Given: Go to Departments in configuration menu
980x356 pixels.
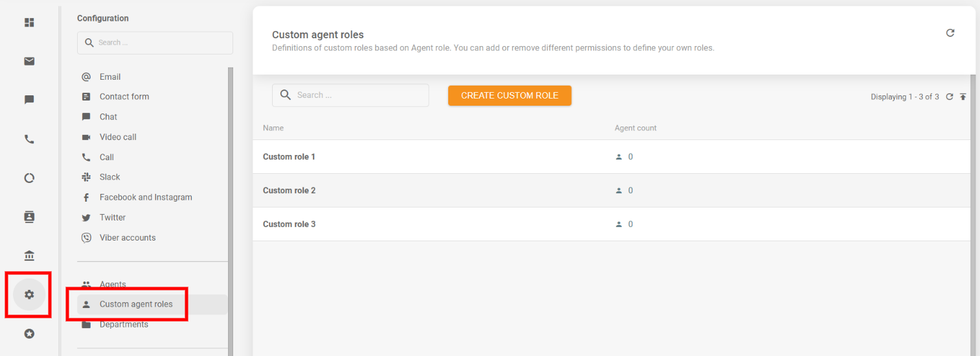Looking at the screenshot, I should tap(124, 324).
